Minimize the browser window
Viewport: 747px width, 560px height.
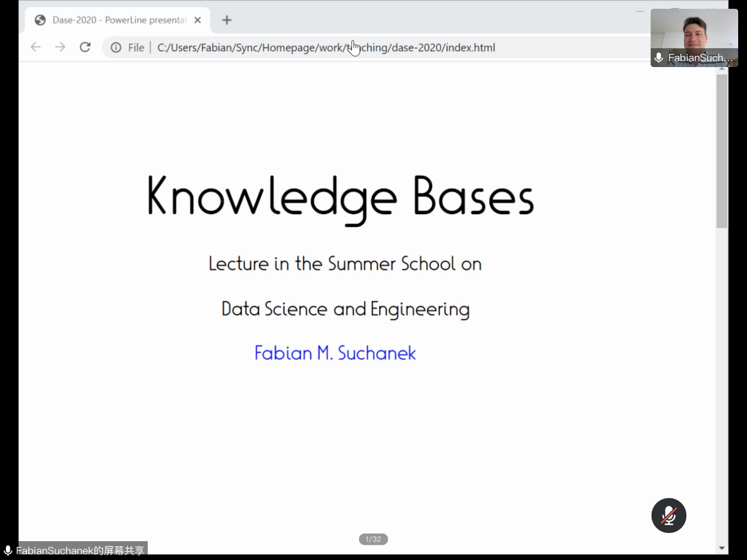[x=640, y=11]
